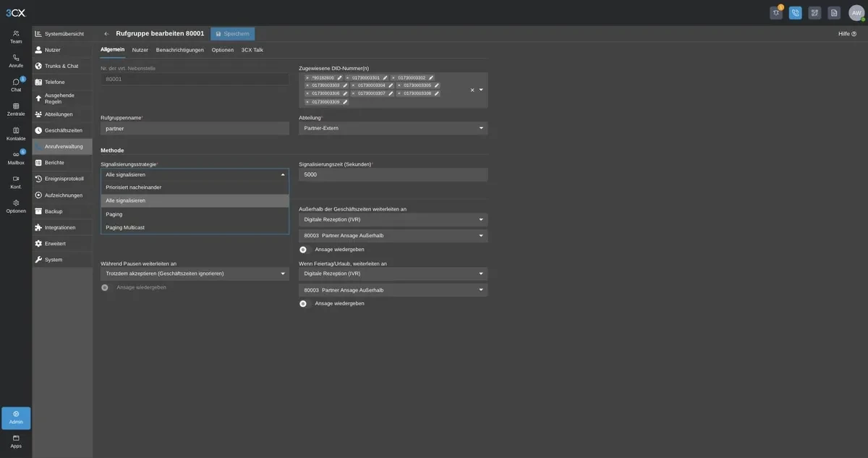Open Aufzeichnungen in admin menu
This screenshot has width=868, height=458.
(62, 195)
